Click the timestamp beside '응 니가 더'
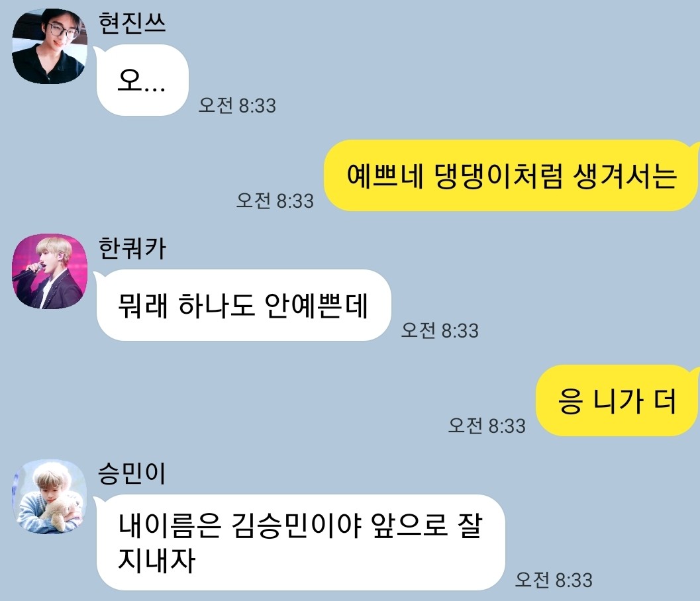 pyautogui.click(x=487, y=426)
